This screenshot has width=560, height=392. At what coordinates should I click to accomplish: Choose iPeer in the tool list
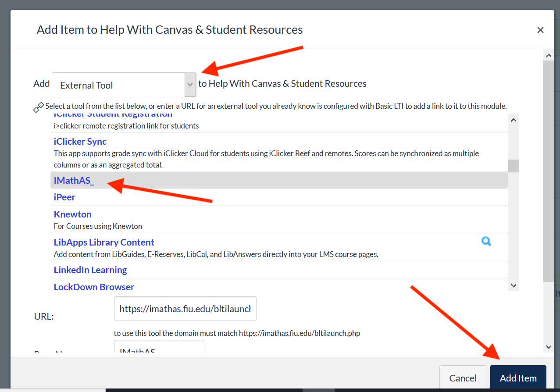tap(64, 197)
